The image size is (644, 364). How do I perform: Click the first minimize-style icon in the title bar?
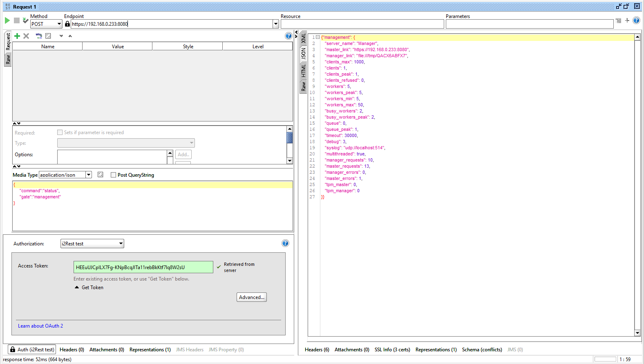coord(619,6)
